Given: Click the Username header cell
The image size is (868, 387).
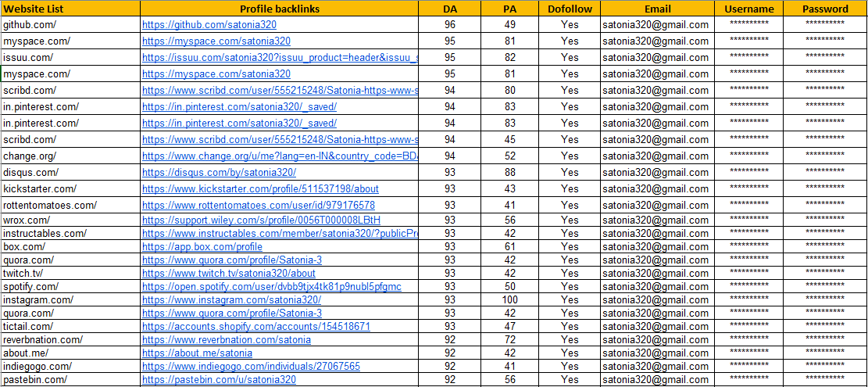Looking at the screenshot, I should pos(749,9).
